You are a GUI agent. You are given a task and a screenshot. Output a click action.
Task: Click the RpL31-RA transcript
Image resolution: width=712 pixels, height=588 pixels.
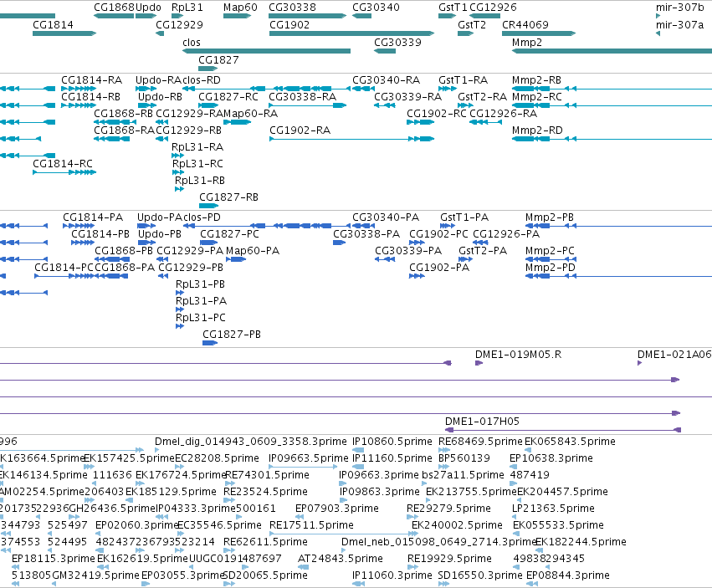[x=177, y=156]
